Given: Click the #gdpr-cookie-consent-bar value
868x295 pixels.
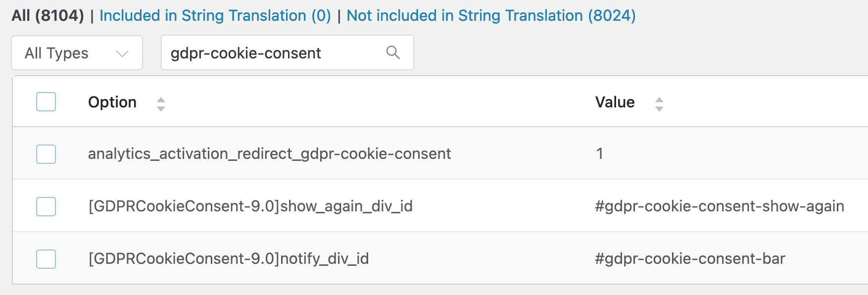Looking at the screenshot, I should (x=690, y=259).
